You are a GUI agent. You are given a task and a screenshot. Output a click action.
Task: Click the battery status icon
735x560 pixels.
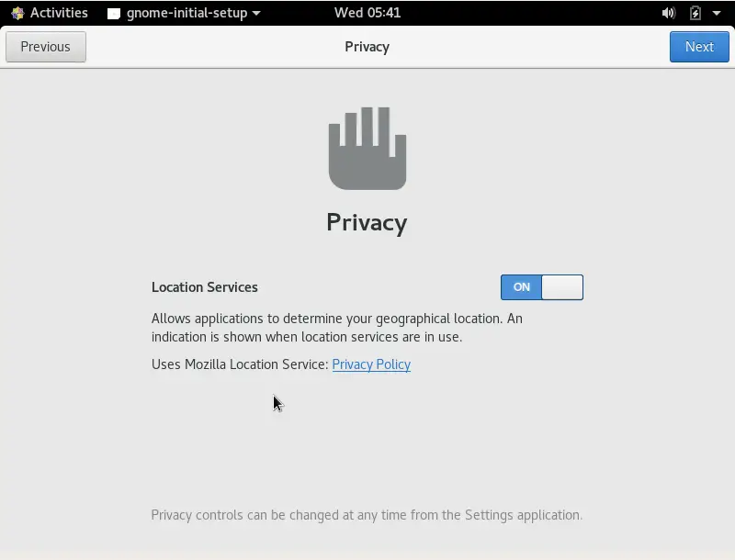click(x=695, y=13)
